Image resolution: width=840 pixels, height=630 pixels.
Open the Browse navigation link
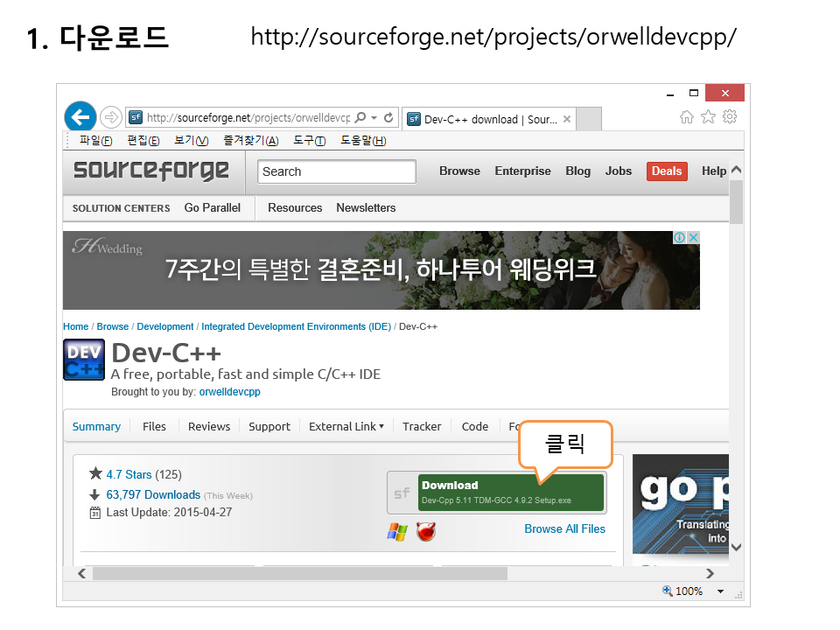[459, 171]
